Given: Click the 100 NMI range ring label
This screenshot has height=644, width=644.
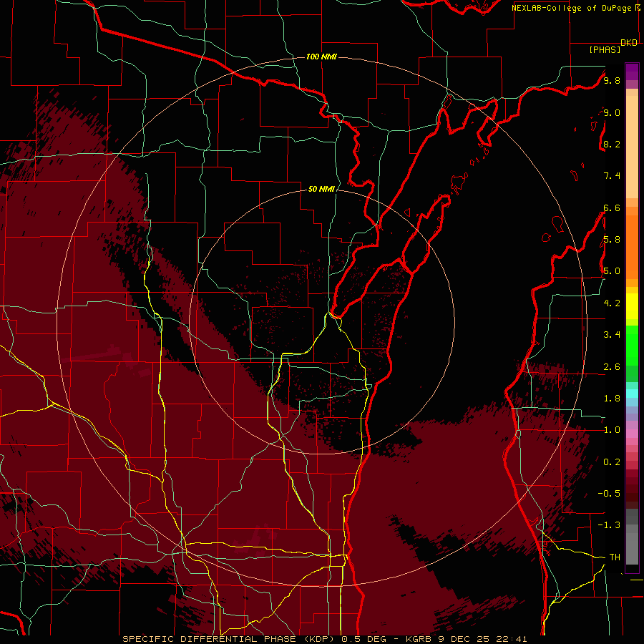Looking at the screenshot, I should [x=321, y=57].
